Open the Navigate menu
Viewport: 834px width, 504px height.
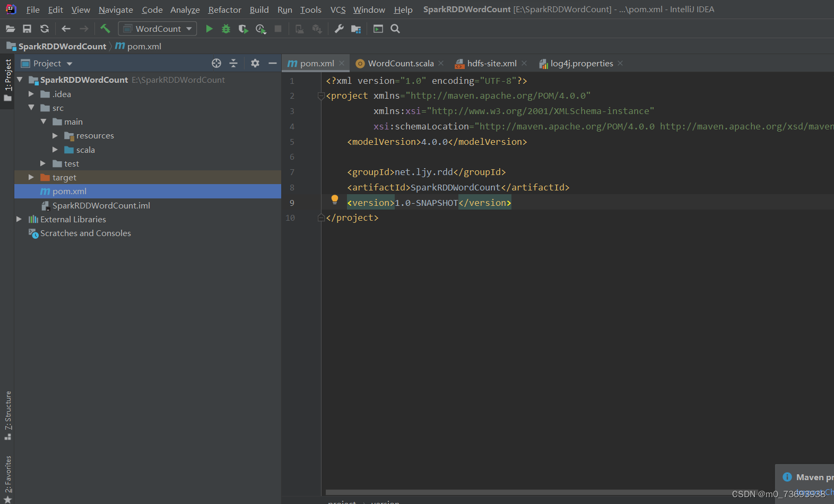(x=116, y=10)
